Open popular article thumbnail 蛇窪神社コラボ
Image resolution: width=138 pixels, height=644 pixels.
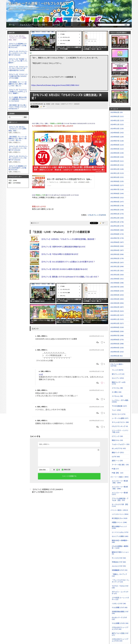point(120,69)
